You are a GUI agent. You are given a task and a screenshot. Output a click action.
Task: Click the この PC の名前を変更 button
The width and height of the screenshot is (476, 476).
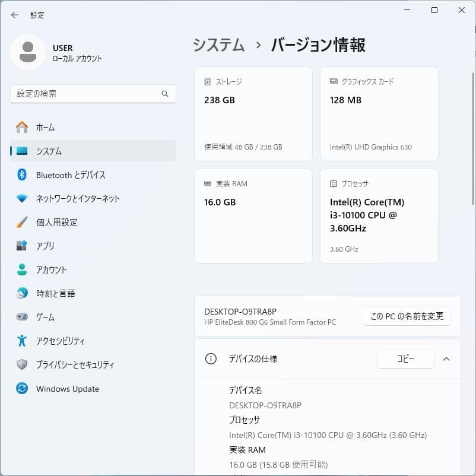(407, 316)
